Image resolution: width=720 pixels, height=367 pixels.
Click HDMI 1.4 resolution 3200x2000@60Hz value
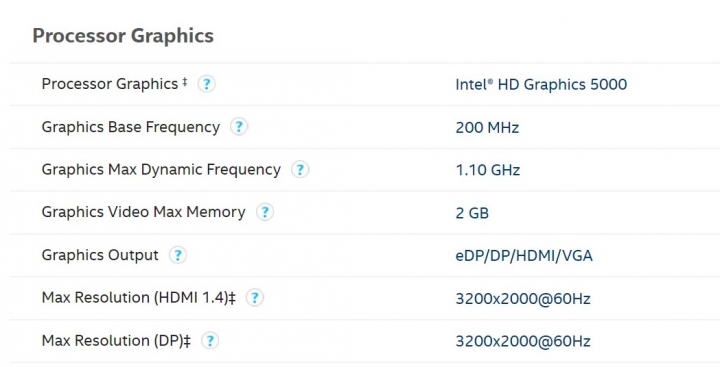click(x=523, y=299)
